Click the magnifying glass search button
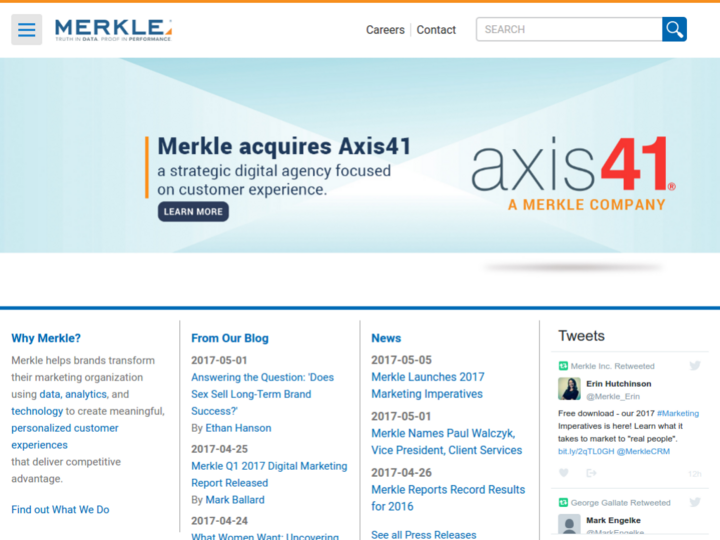 coord(674,29)
